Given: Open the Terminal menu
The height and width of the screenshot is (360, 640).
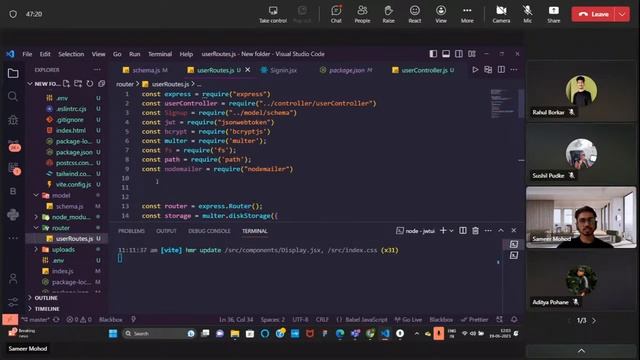Looking at the screenshot, I should coord(160,54).
